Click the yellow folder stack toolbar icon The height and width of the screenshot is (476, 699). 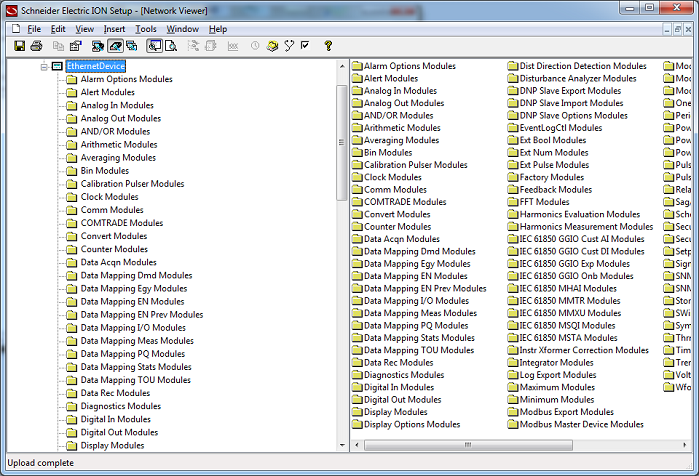click(272, 46)
